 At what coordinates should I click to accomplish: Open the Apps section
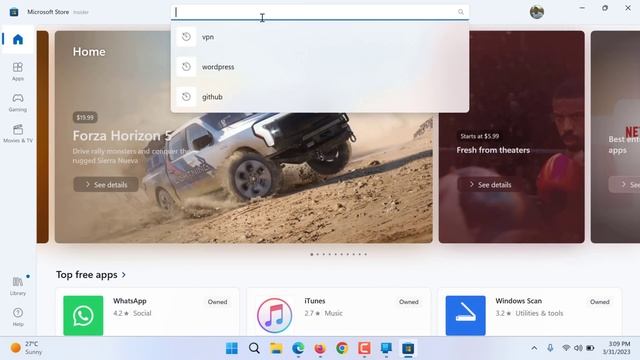click(x=18, y=71)
